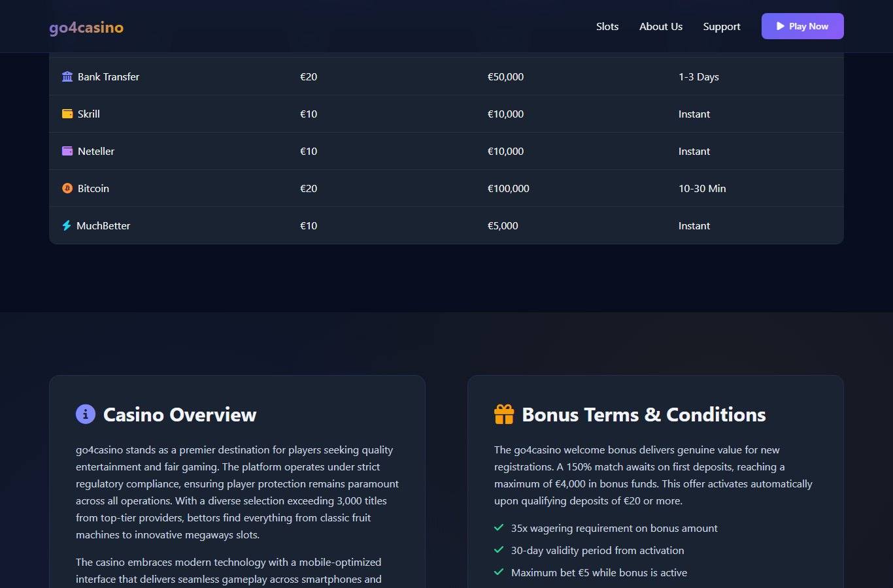Click the €10 minimum in Skrill row

[x=309, y=114]
